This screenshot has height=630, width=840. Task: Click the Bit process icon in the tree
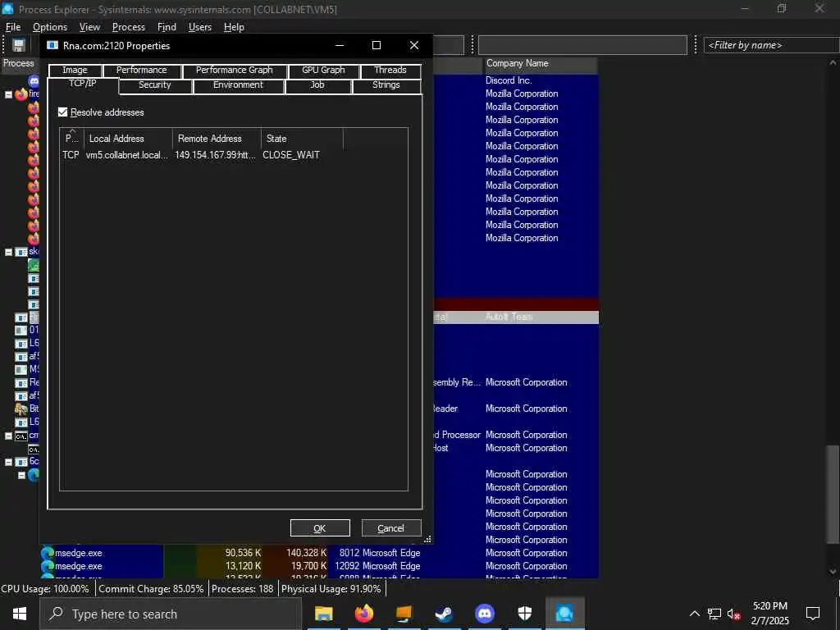[x=21, y=409]
